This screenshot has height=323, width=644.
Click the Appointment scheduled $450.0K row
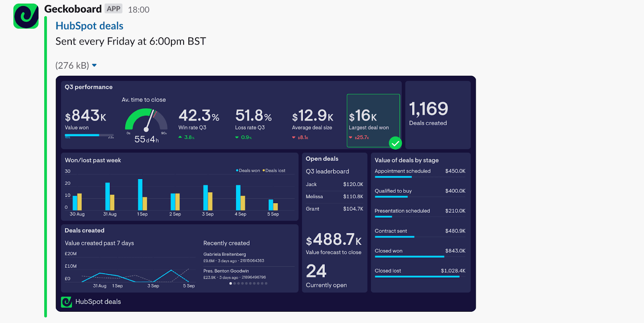pos(420,173)
